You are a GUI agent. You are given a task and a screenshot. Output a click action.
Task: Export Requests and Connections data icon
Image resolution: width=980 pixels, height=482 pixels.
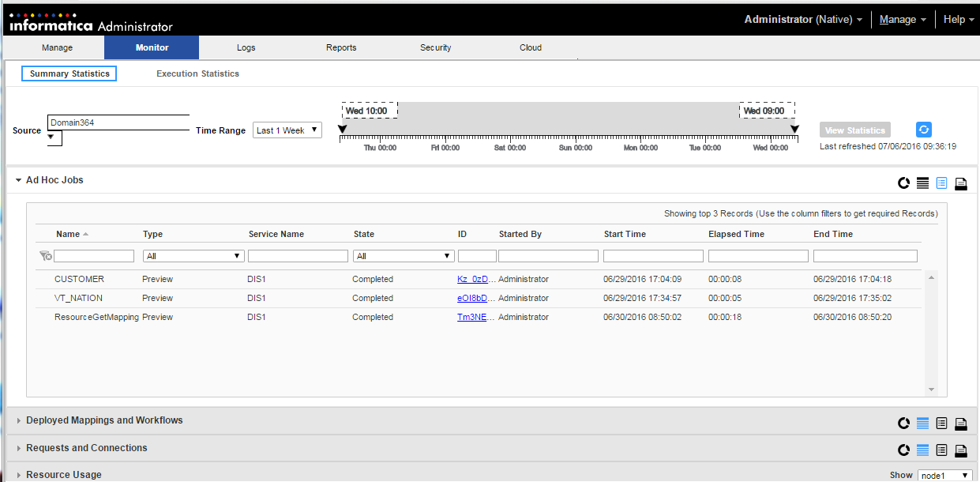[x=961, y=450]
